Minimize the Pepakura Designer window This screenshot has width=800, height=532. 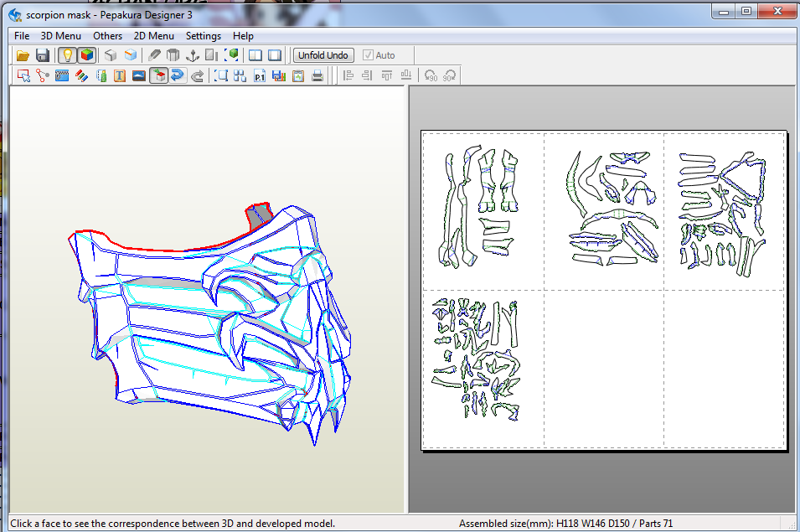click(x=723, y=11)
